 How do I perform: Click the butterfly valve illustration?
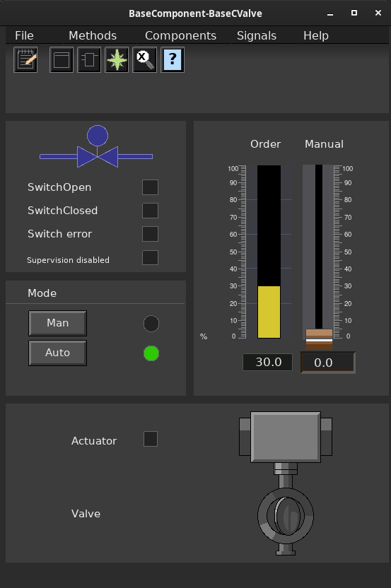pos(286,483)
